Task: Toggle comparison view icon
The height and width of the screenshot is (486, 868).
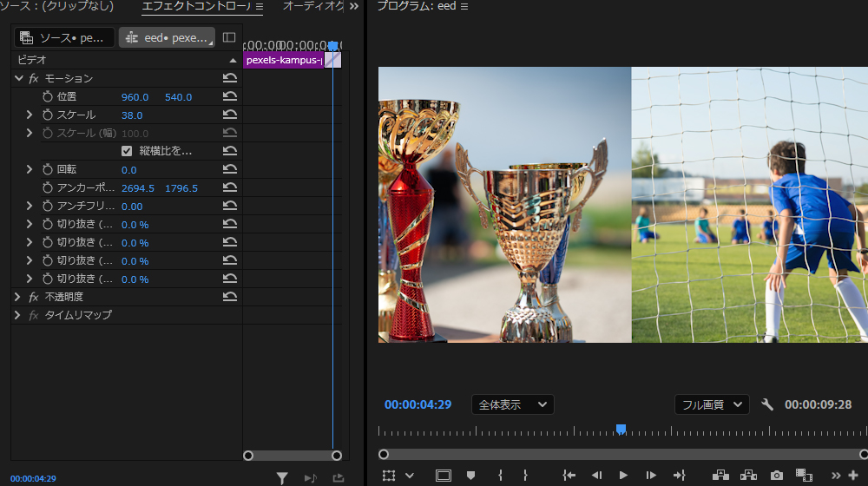Action: (x=804, y=476)
